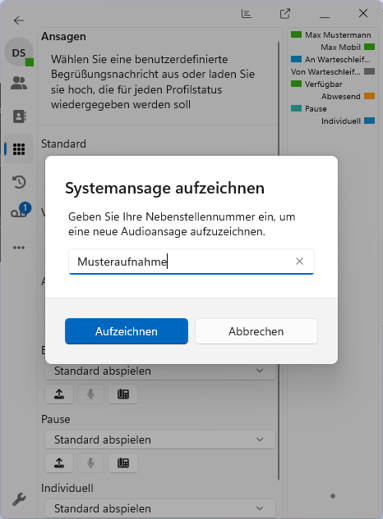The width and height of the screenshot is (383, 519).
Task: Click the pop-out window icon
Action: tap(285, 14)
